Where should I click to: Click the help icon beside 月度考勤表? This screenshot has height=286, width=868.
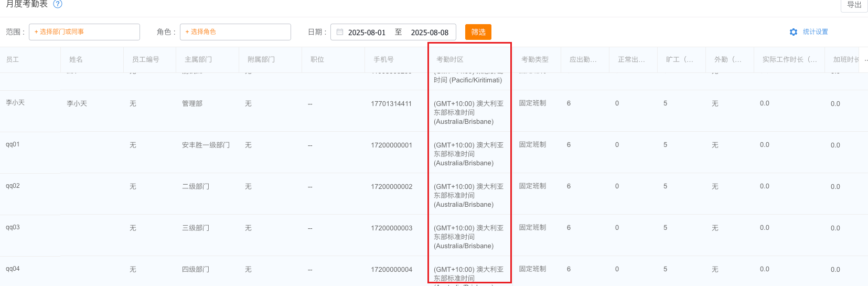coord(58,4)
